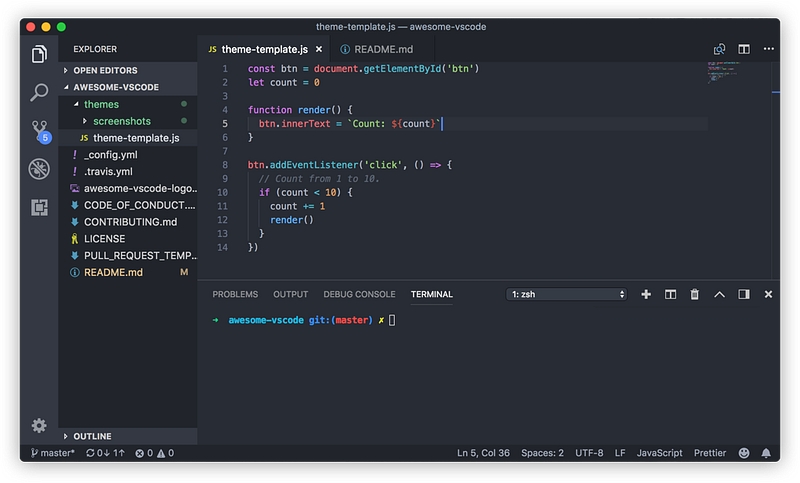Viewport: 800px width, 483px height.
Task: Toggle the panel position icon
Action: point(744,294)
